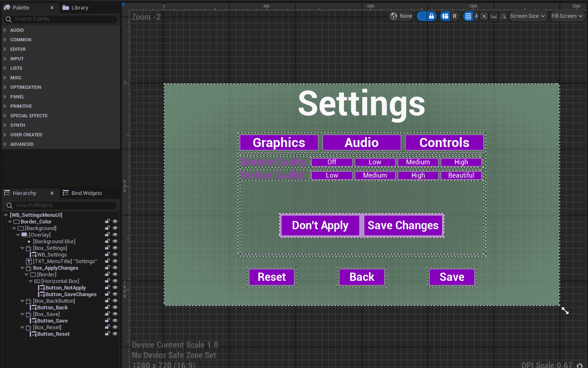Open the localization preview globe icon
The image size is (588, 368).
(394, 16)
